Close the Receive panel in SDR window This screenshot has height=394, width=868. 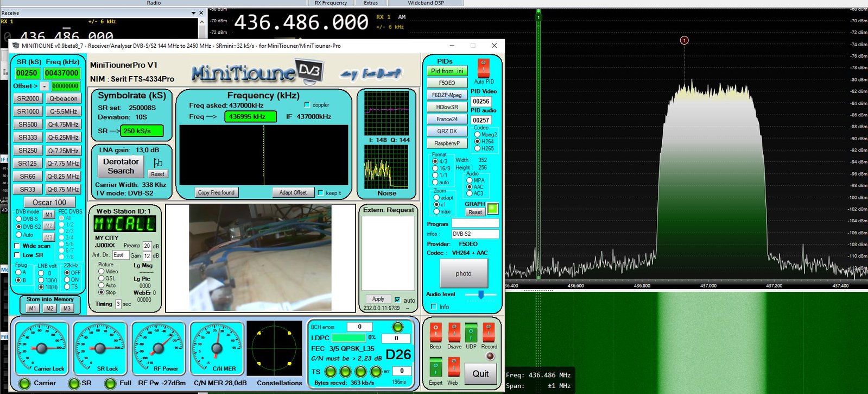pos(201,13)
